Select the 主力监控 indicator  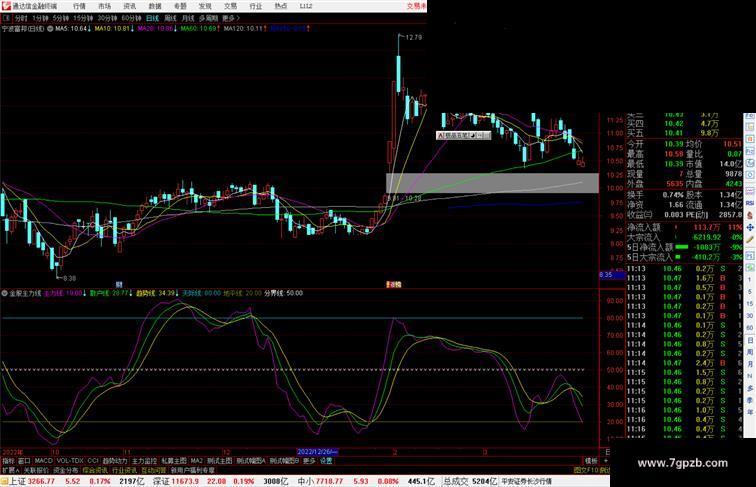tap(145, 461)
